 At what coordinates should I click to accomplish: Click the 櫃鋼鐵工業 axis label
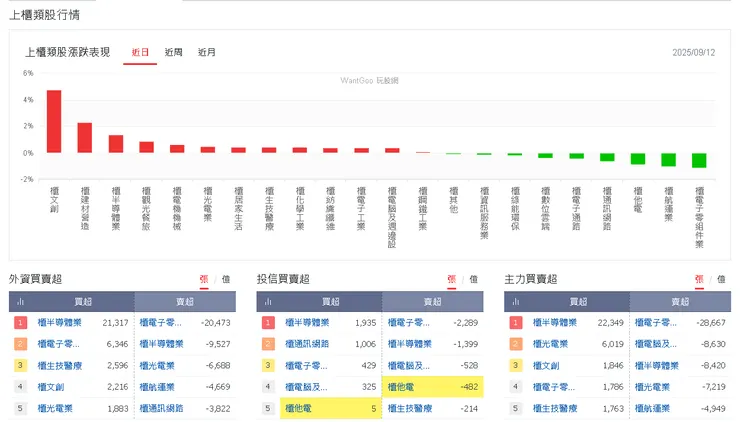[422, 208]
